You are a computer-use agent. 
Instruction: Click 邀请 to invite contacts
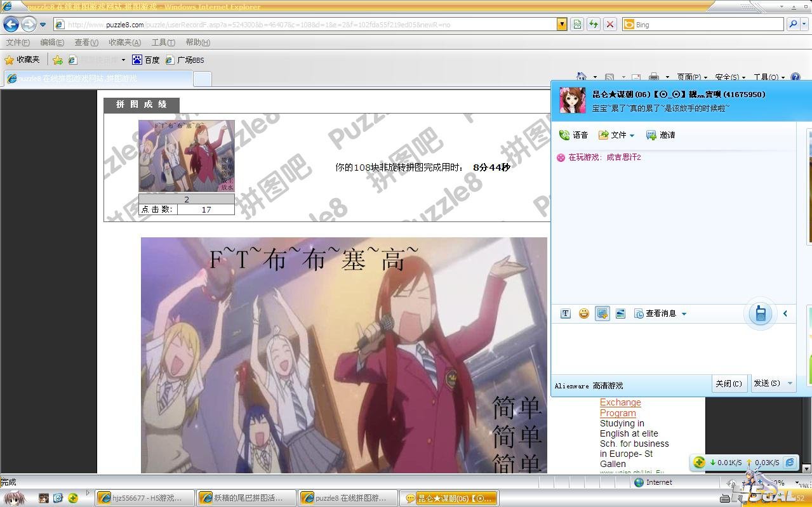point(660,135)
